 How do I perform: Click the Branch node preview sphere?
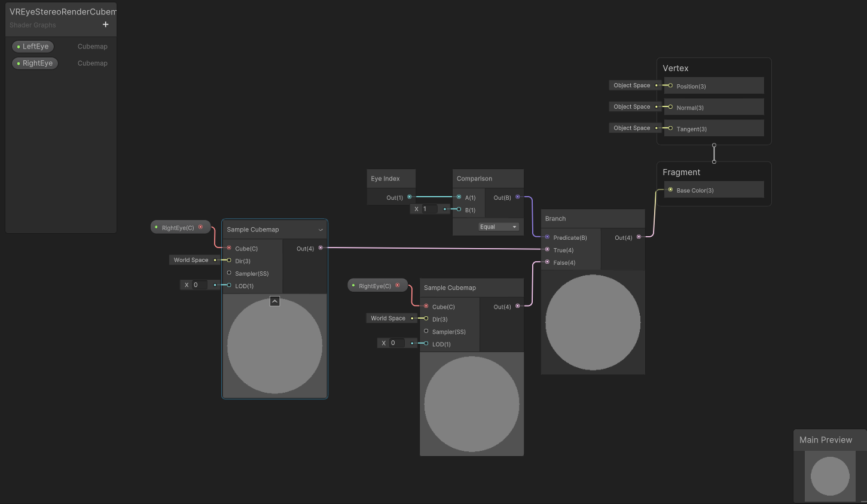(593, 322)
